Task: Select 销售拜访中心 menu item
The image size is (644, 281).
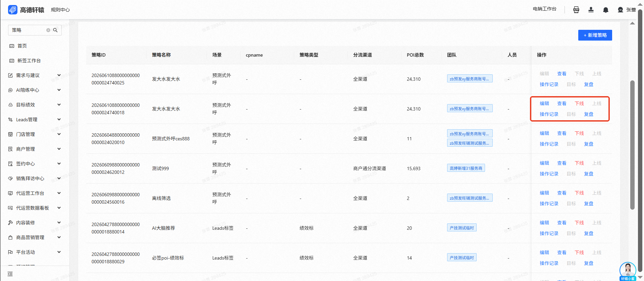Action: coord(30,179)
